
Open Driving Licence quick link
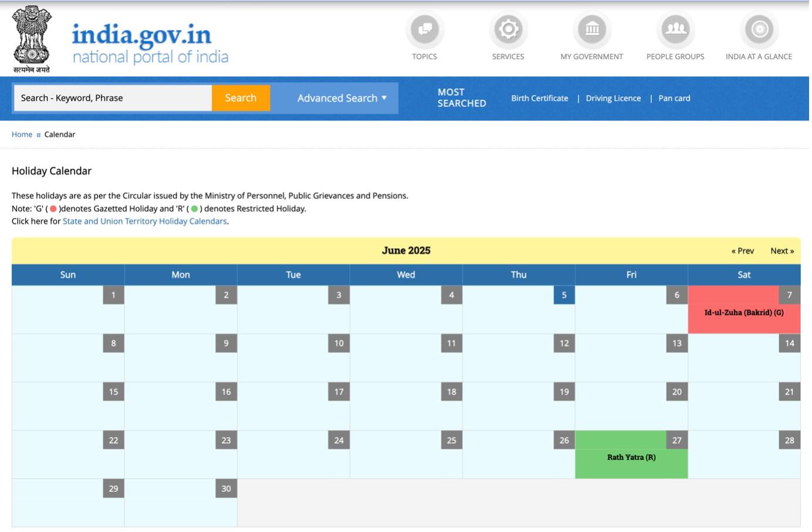click(x=613, y=98)
